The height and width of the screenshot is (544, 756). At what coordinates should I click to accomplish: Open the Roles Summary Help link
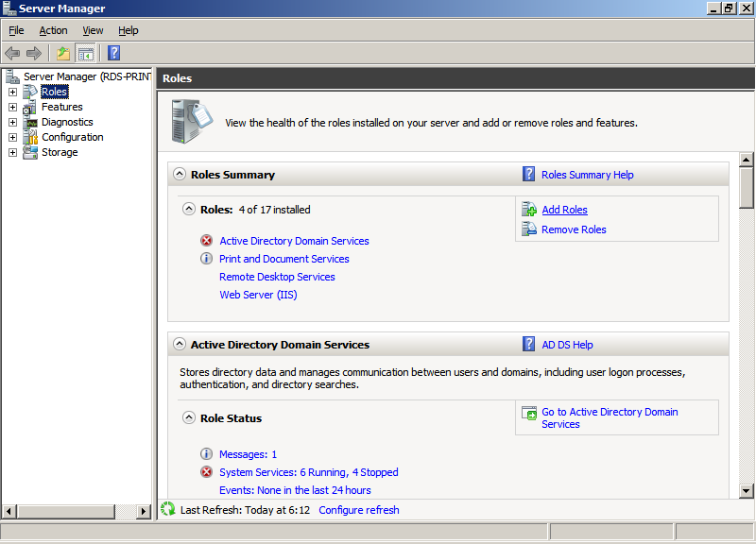tap(587, 175)
